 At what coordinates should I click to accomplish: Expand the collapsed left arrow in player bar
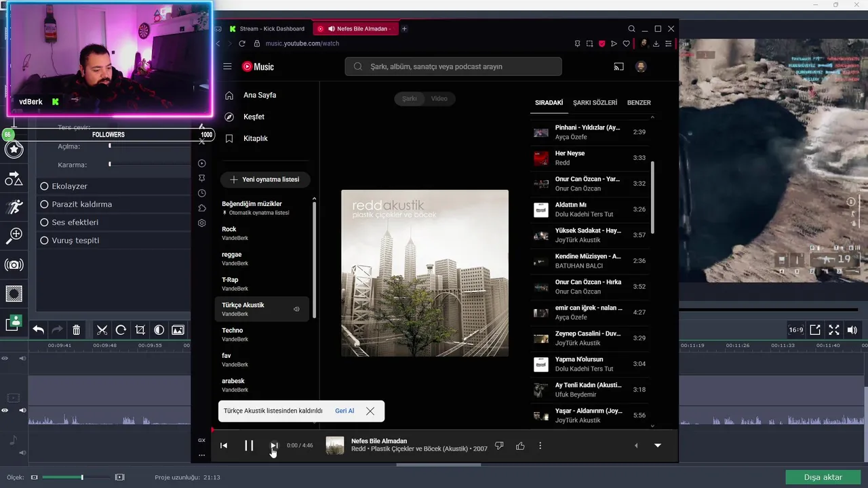click(636, 445)
